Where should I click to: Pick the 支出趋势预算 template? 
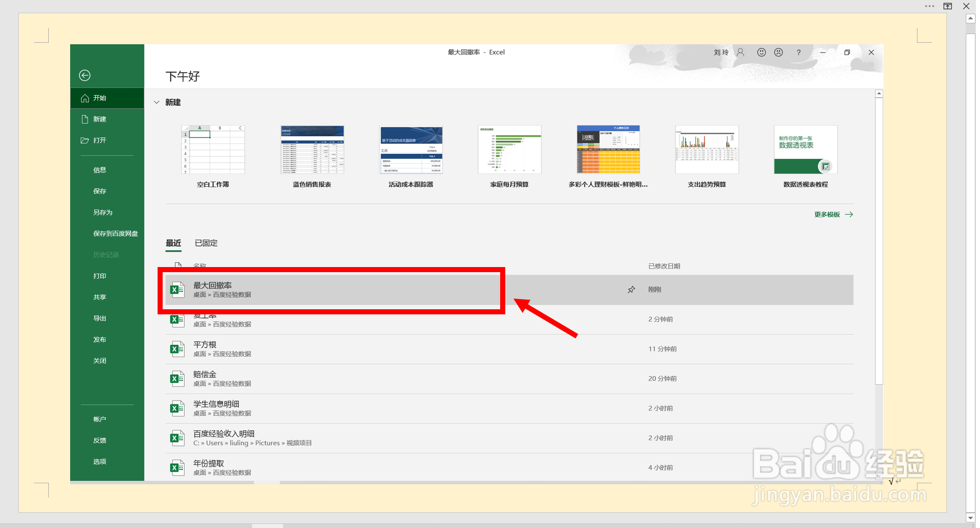pos(707,157)
